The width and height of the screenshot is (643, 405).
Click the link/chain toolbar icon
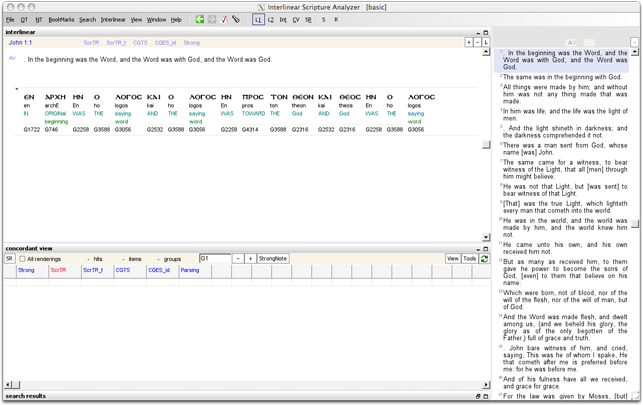click(236, 19)
